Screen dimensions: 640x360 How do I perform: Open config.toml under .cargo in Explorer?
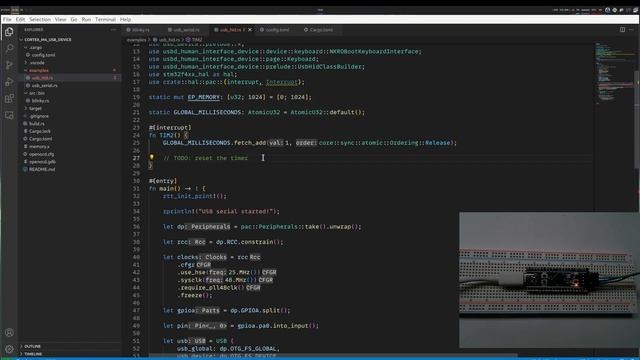point(43,55)
